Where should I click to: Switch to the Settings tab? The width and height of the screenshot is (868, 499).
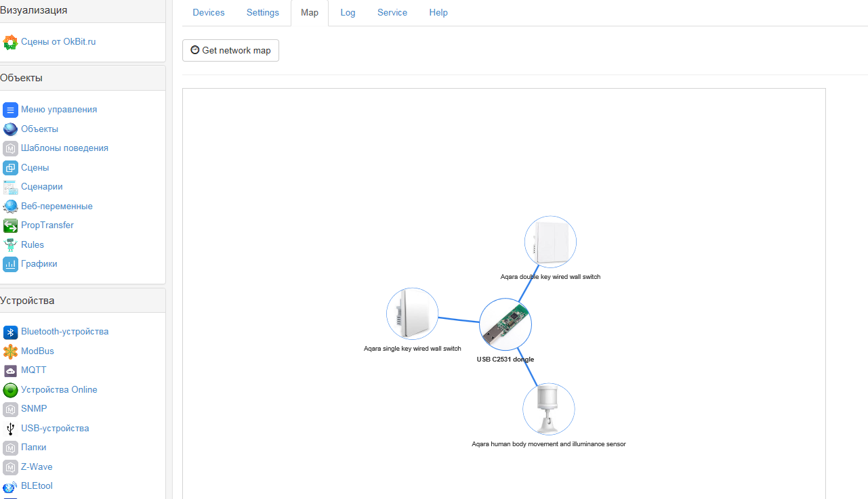point(263,13)
